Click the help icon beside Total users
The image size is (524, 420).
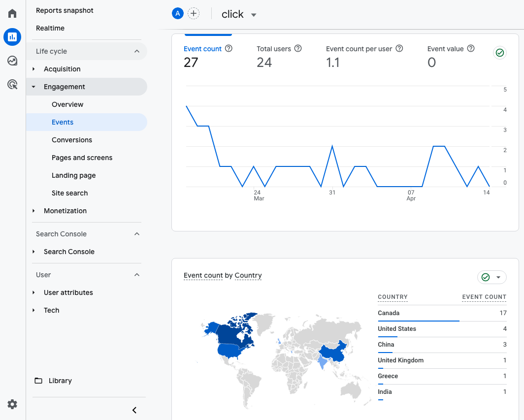(x=297, y=49)
